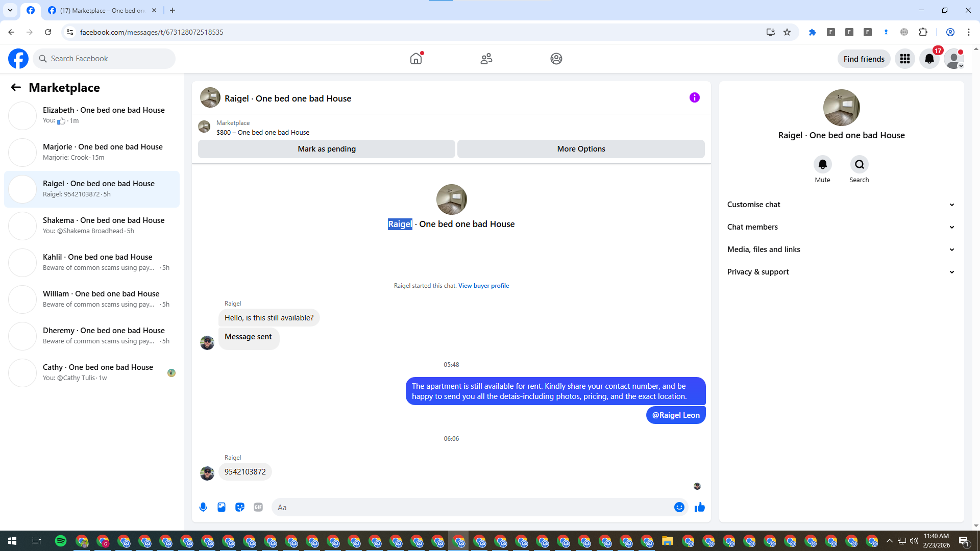The width and height of the screenshot is (980, 551).
Task: Click the voice clip microphone icon
Action: 203,507
